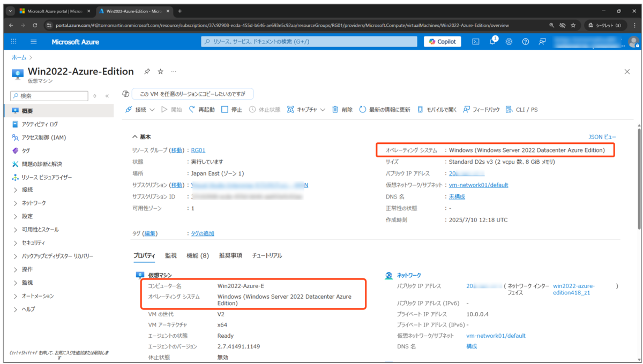Viewport: 643px width, 364px height.
Task: Open 問題の診断と解決
Action: (x=42, y=164)
